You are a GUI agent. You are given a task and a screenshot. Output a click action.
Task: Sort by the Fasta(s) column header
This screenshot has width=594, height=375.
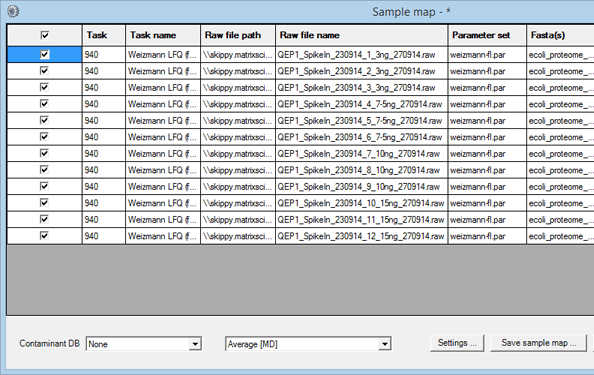[x=560, y=35]
